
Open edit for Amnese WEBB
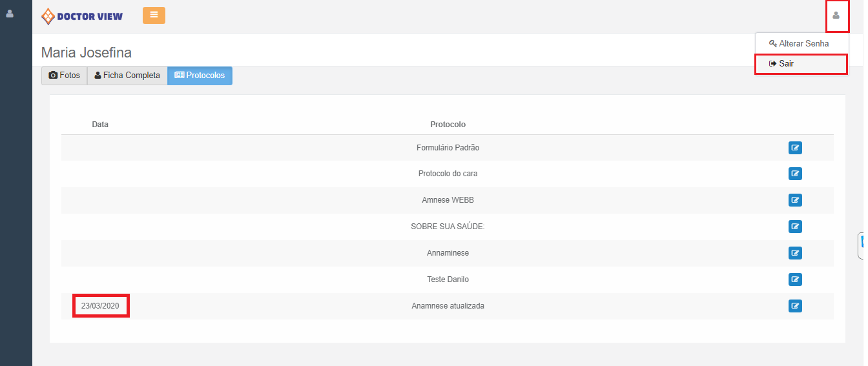click(x=795, y=200)
